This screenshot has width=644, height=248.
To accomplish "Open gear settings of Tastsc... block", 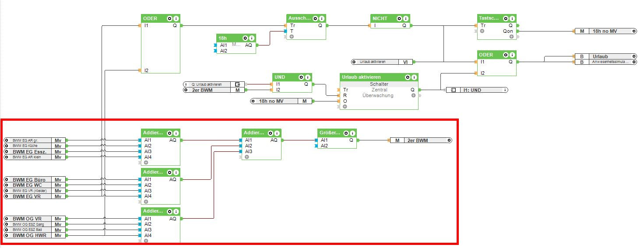I will click(x=506, y=18).
